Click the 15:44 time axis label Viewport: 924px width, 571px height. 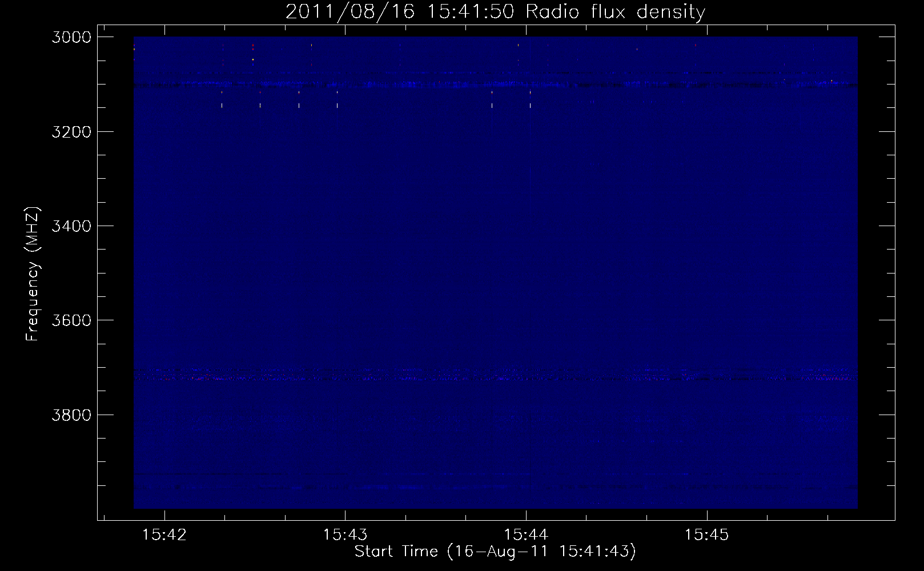click(526, 535)
